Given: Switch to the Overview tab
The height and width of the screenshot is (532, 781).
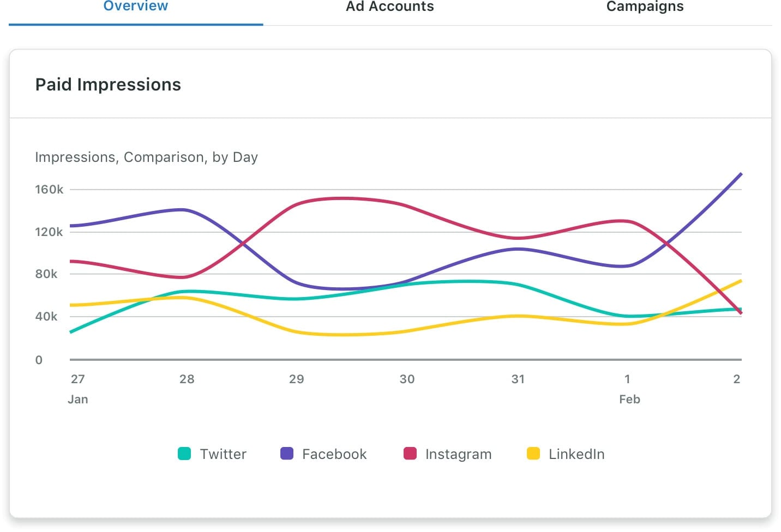Looking at the screenshot, I should click(136, 7).
